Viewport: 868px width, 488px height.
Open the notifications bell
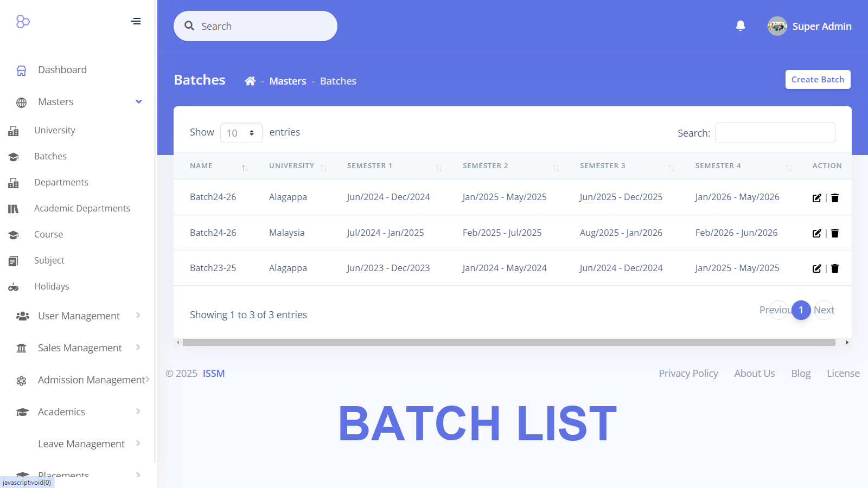pos(741,26)
